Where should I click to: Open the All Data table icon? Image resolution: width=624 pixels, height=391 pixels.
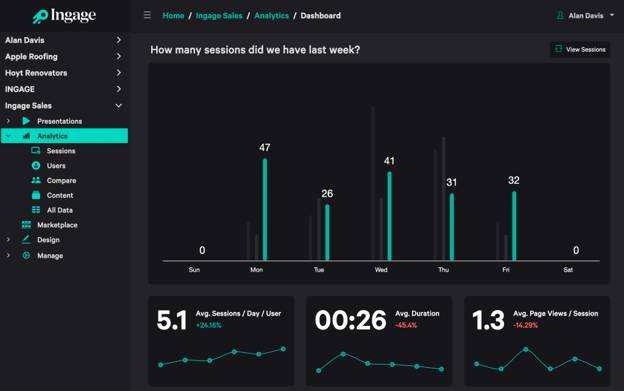pyautogui.click(x=36, y=210)
